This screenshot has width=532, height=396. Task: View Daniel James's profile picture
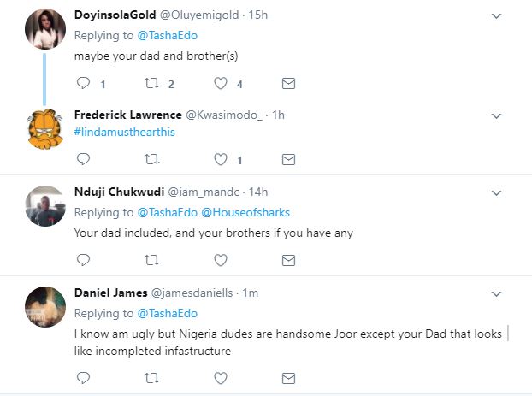pos(45,307)
